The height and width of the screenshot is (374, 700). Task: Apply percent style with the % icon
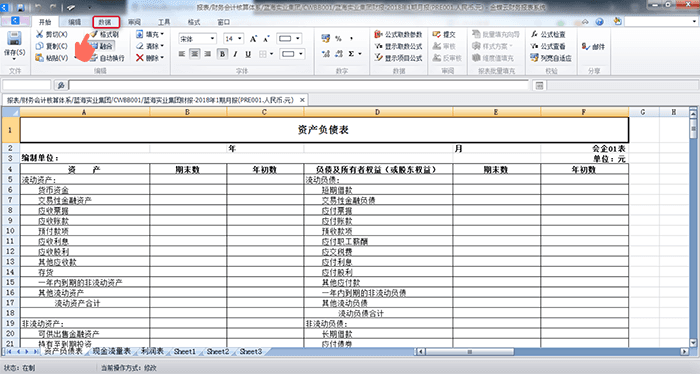(x=338, y=39)
